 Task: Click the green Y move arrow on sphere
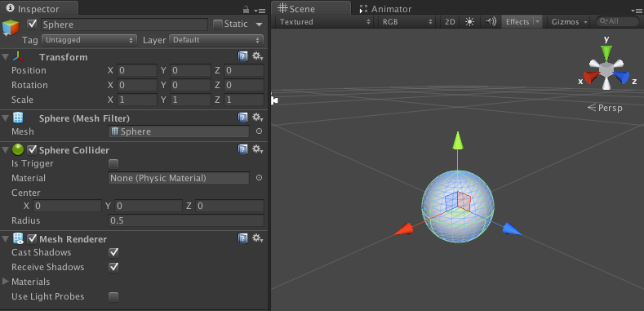(x=458, y=140)
